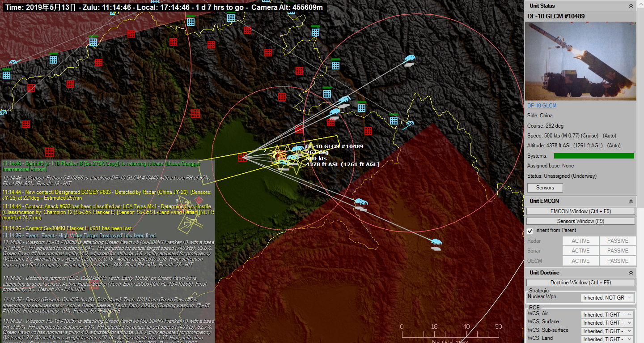Image resolution: width=644 pixels, height=343 pixels.
Task: Open the Nuclear Wpn dropdown
Action: [x=607, y=298]
